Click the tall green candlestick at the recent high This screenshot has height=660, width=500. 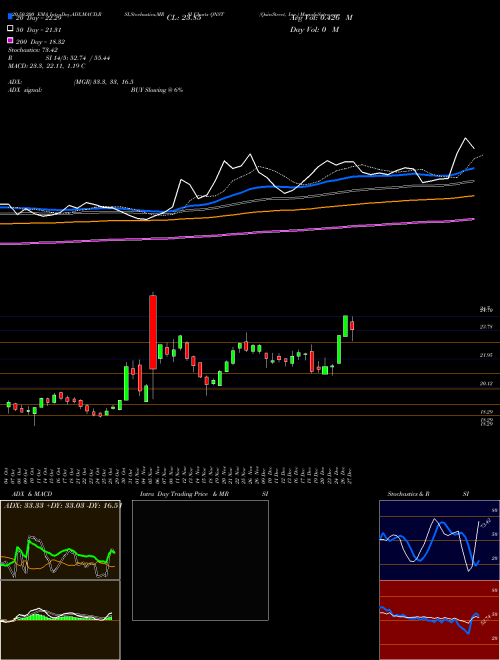[346, 326]
